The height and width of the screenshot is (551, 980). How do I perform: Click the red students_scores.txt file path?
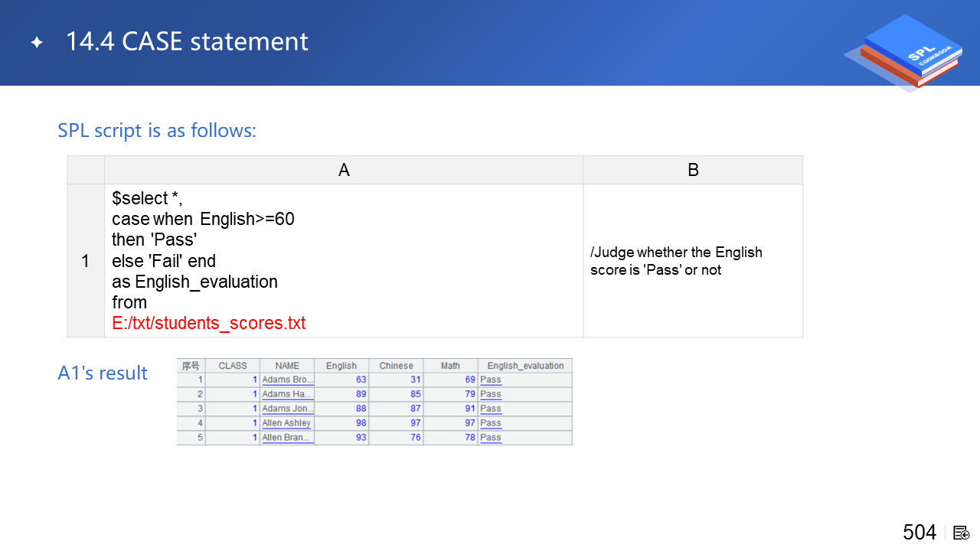coord(208,323)
